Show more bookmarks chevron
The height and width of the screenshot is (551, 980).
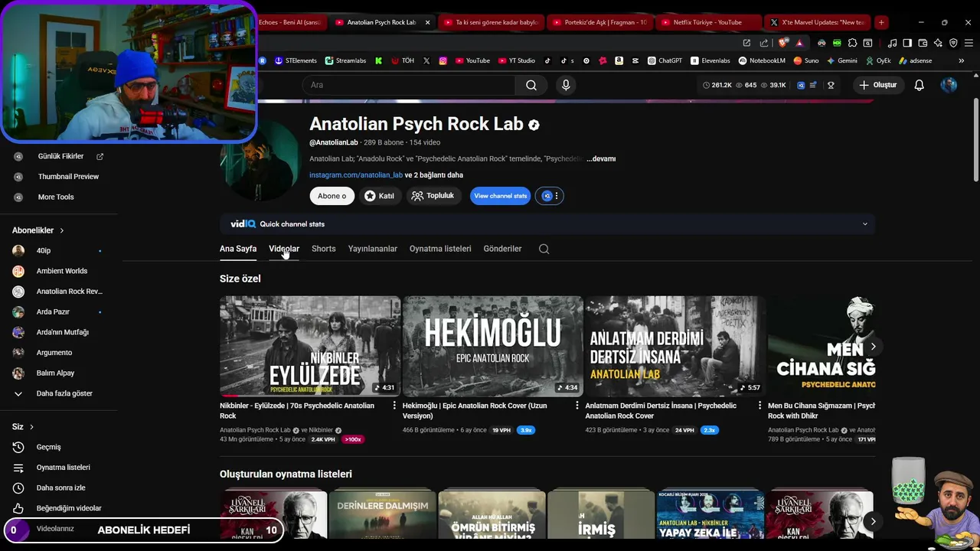point(962,60)
